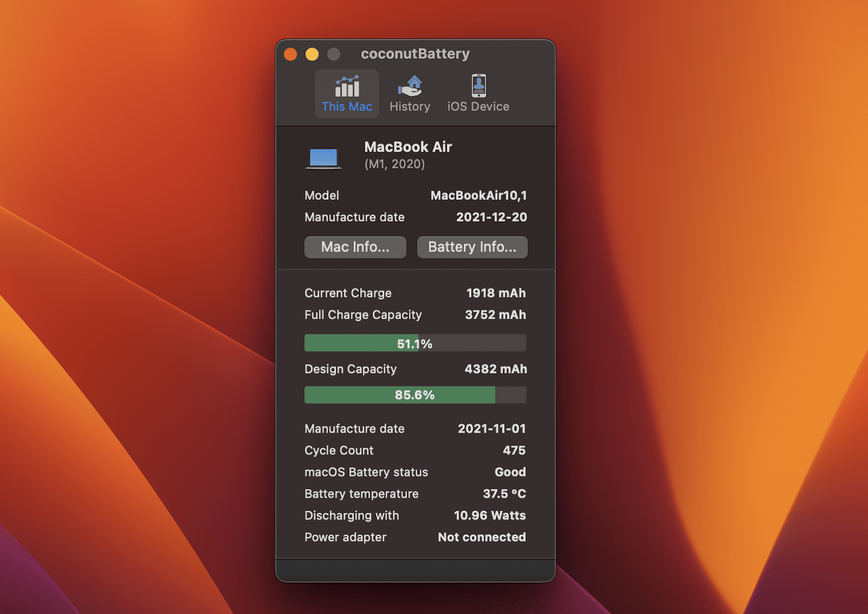Open the iOS Device phone icon
Image resolution: width=868 pixels, height=614 pixels.
coord(478,86)
